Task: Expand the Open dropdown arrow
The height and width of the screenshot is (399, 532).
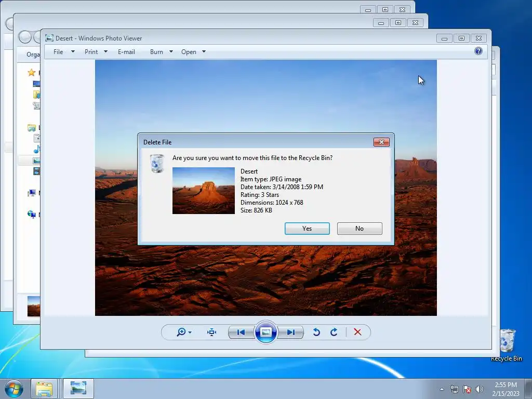Action: point(204,51)
